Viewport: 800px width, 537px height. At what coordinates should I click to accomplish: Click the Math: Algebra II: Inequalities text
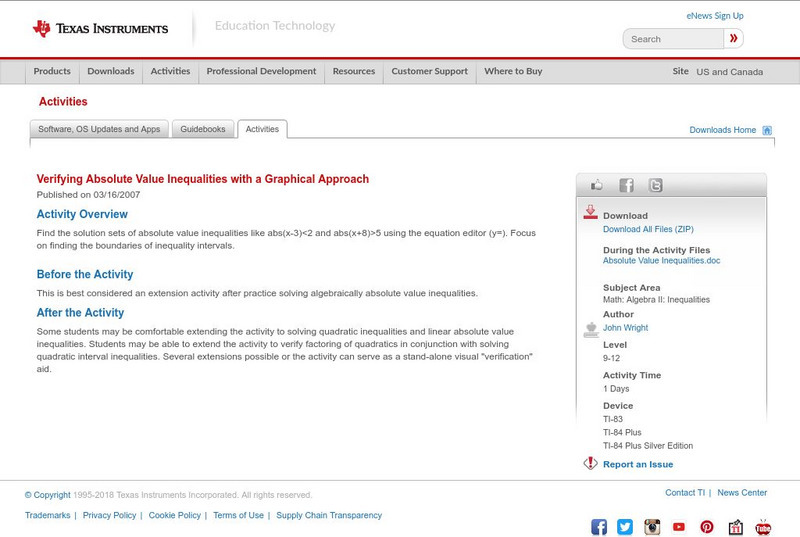click(656, 300)
